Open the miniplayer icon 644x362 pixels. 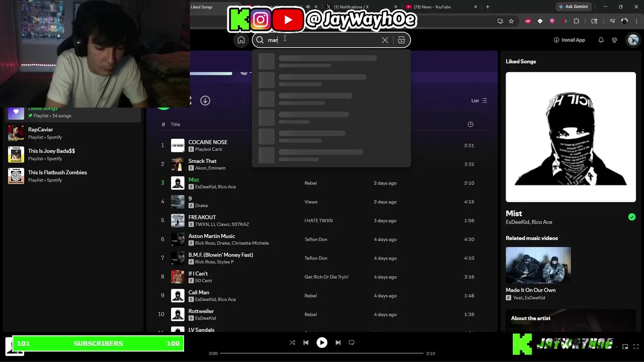click(x=625, y=346)
